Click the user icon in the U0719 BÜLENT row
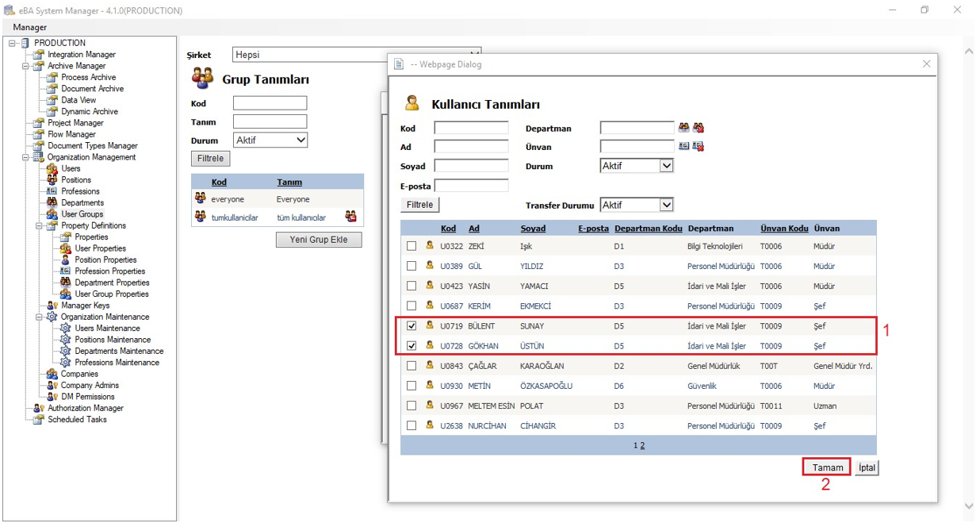 tap(431, 325)
